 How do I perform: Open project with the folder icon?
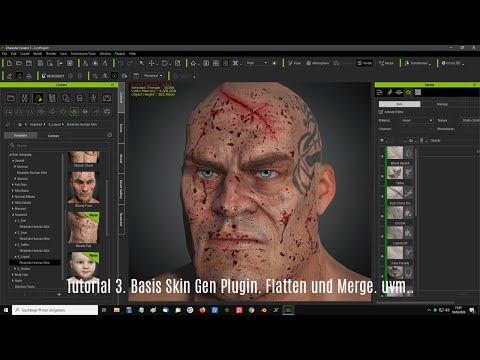[x=19, y=63]
